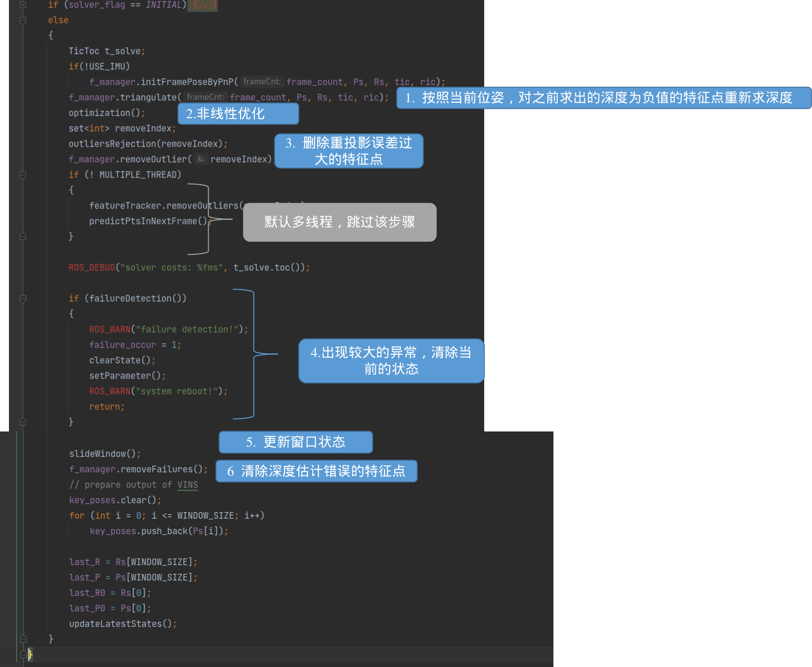Click removeOutlier method name

coord(154,159)
